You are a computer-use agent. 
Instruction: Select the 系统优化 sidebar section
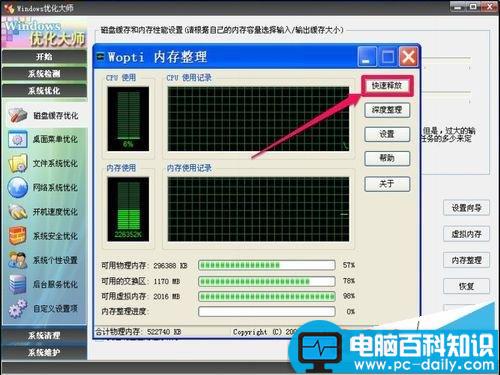(x=44, y=91)
